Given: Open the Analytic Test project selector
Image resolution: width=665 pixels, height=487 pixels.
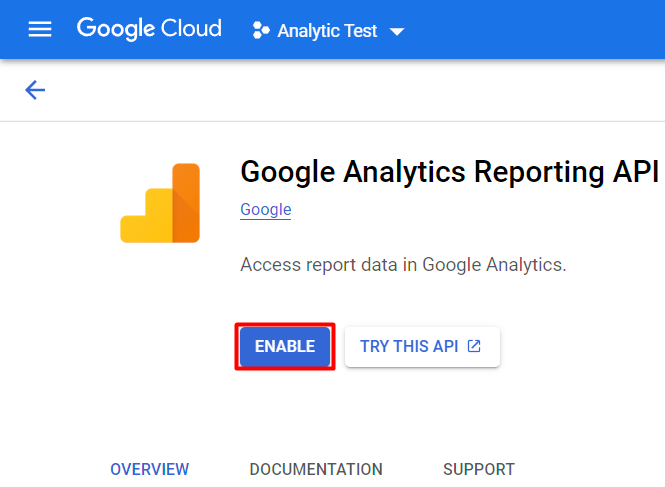Looking at the screenshot, I should click(327, 31).
